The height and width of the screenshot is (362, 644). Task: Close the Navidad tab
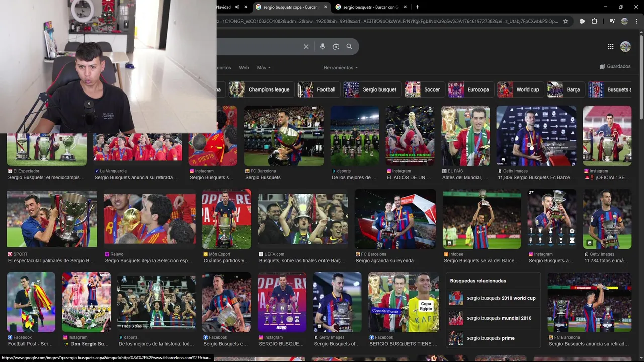pos(246,7)
